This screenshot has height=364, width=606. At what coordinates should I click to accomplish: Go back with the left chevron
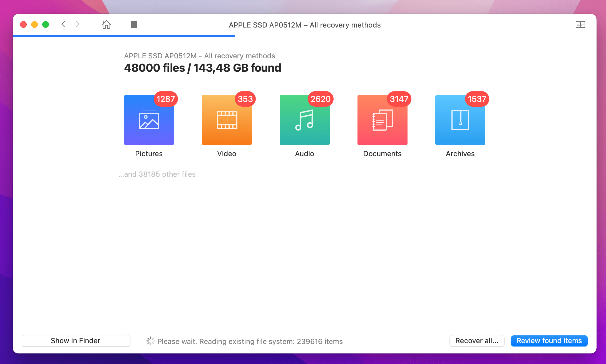click(63, 24)
